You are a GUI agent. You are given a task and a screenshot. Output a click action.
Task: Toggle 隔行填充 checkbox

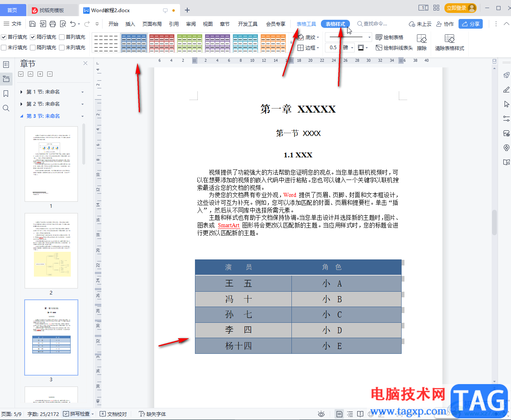pos(33,37)
